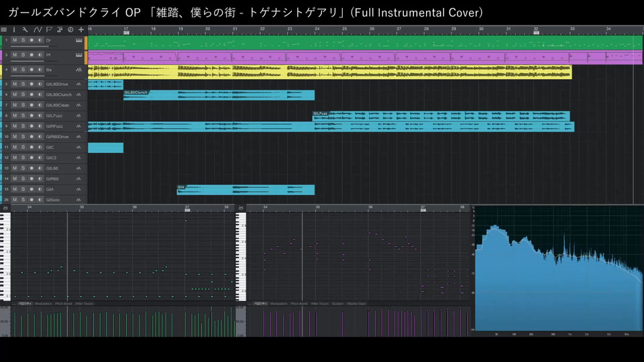Image resolution: width=644 pixels, height=362 pixels.
Task: Record-arm the GtC track
Action: point(32,147)
